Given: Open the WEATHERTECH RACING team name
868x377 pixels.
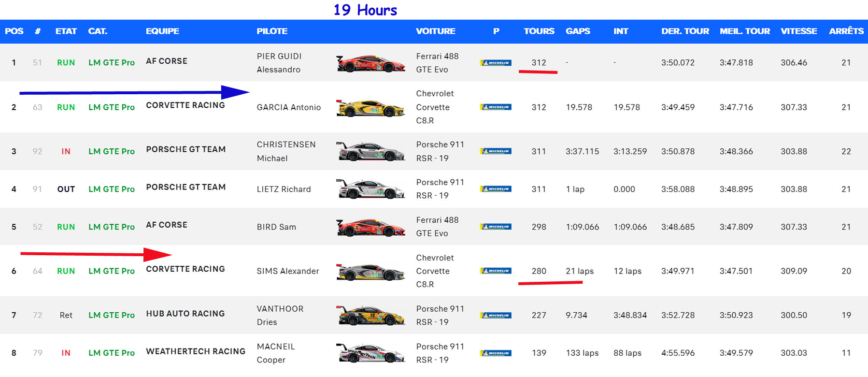Looking at the screenshot, I should 196,351.
